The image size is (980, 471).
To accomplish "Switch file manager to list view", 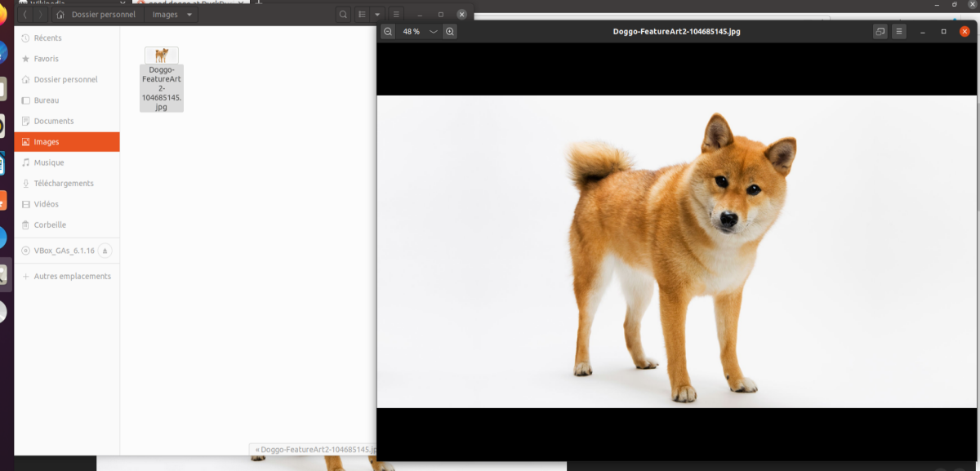I will click(x=363, y=15).
